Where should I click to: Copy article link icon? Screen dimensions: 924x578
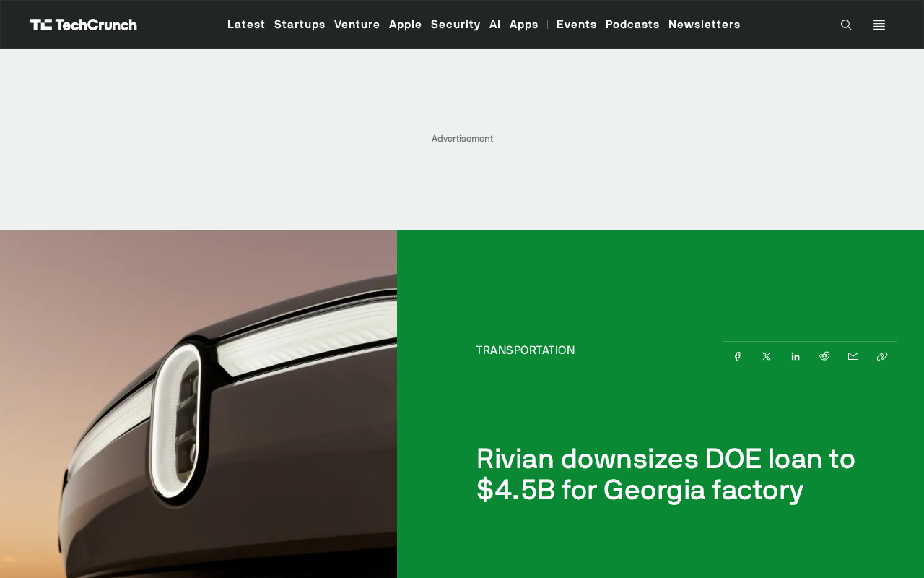point(882,356)
